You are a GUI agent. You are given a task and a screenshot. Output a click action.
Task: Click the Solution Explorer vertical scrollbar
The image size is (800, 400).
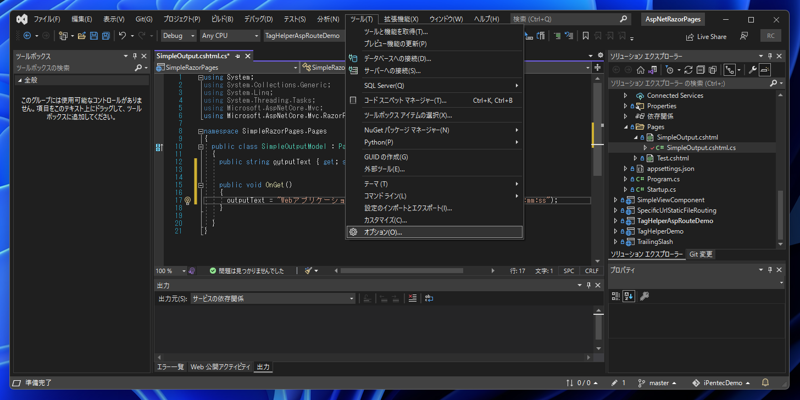tap(779, 213)
